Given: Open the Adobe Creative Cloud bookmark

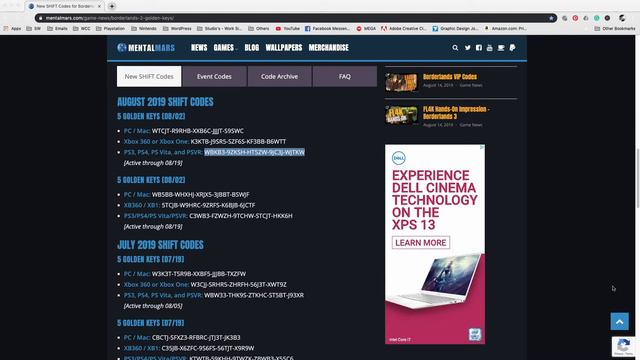Looking at the screenshot, I should [x=403, y=29].
